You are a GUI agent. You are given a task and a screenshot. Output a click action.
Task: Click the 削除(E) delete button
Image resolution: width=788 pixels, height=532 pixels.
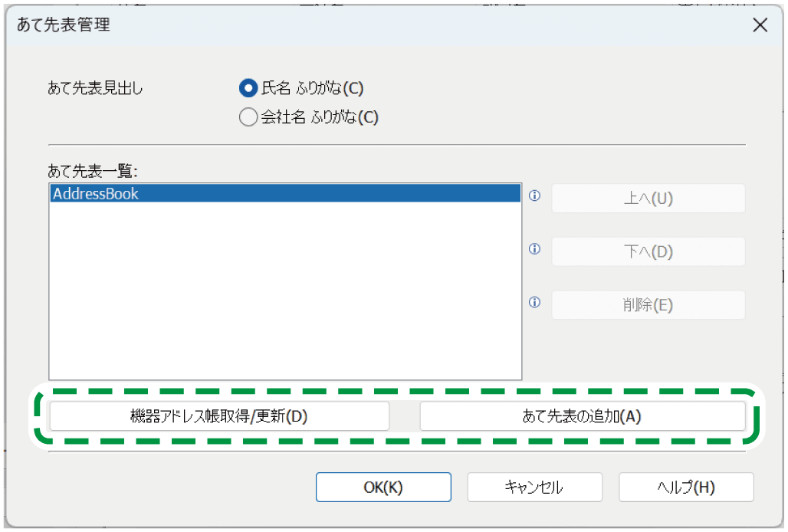click(x=648, y=305)
